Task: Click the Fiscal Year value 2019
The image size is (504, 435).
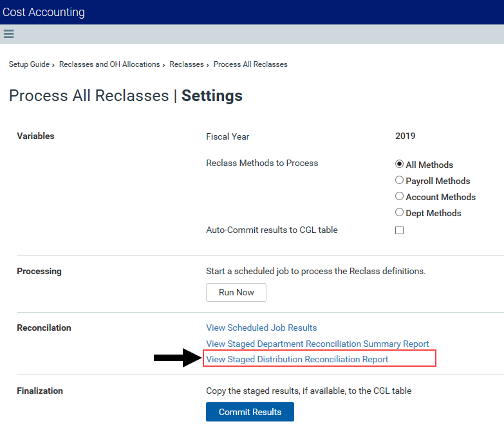Action: (x=406, y=136)
